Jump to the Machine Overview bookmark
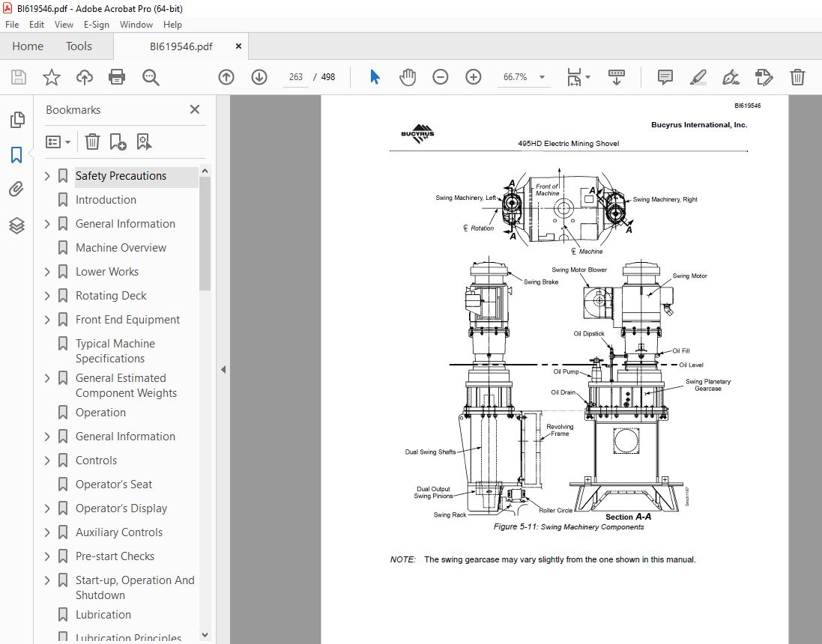The image size is (822, 644). coord(121,247)
